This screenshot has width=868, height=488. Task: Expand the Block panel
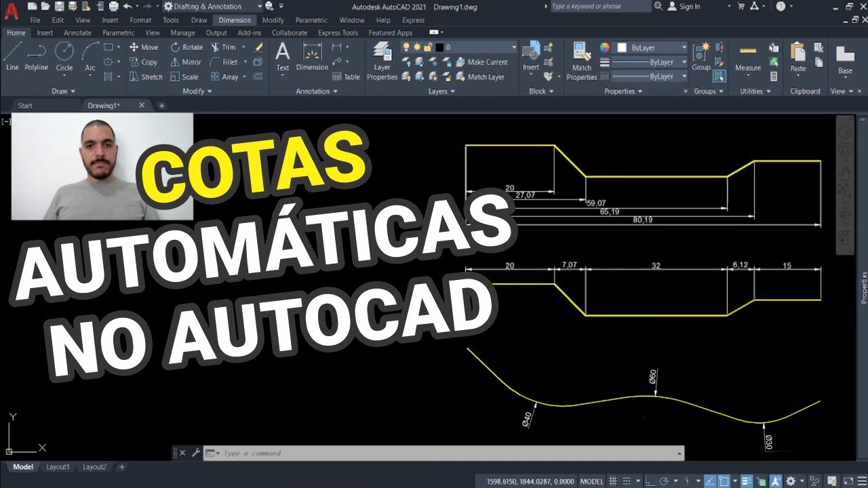point(540,91)
